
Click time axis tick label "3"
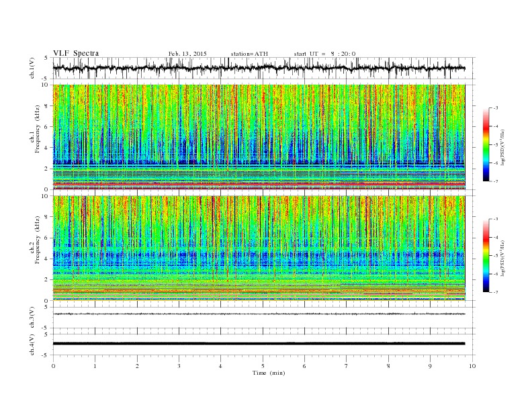tap(179, 366)
